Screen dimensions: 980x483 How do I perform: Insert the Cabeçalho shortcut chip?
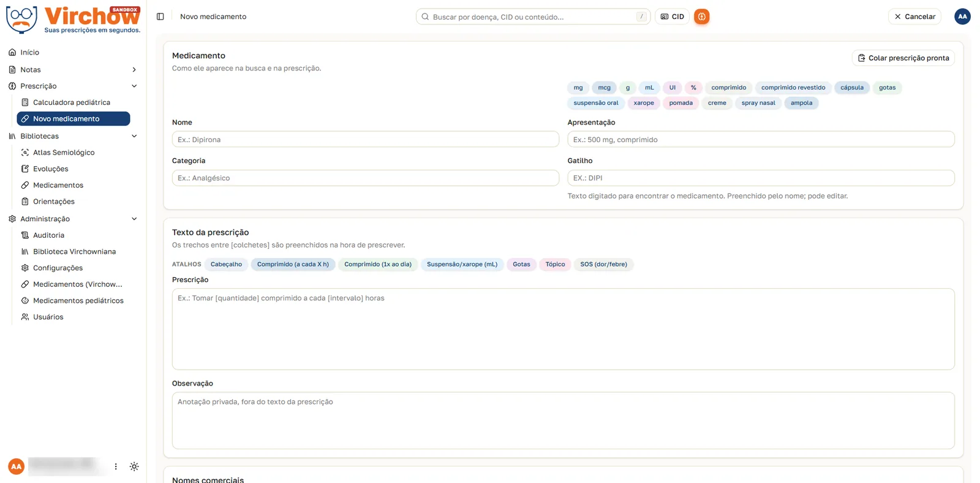pyautogui.click(x=226, y=265)
